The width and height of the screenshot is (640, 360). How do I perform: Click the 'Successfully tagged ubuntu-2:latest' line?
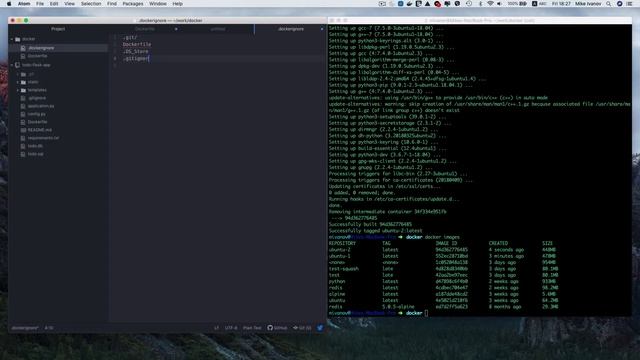click(x=376, y=231)
